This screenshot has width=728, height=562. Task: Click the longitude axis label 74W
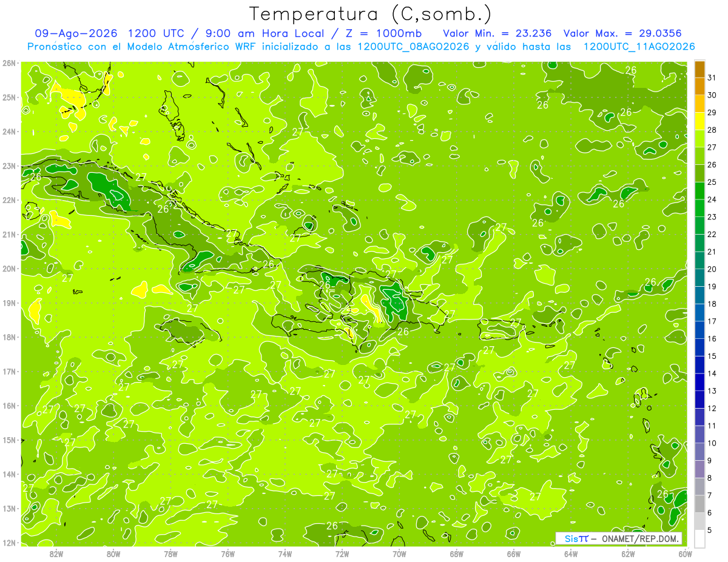tap(285, 554)
